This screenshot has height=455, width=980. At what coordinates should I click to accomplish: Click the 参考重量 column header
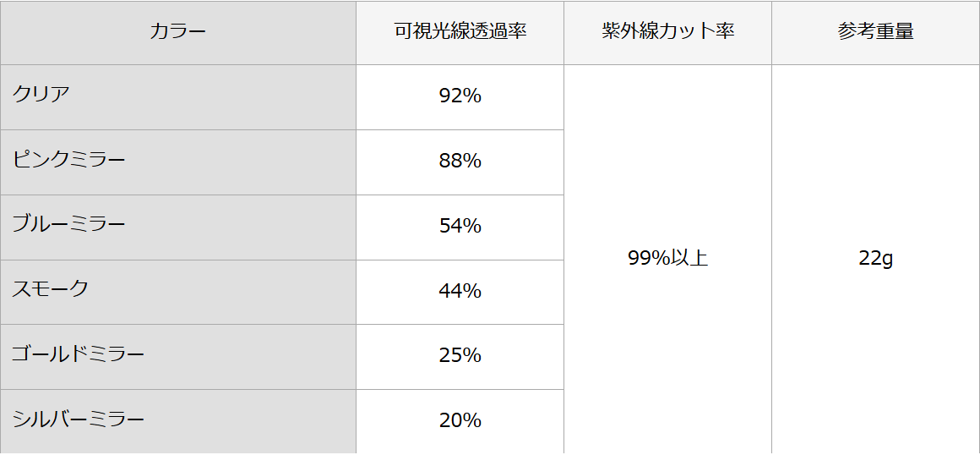[x=875, y=32]
